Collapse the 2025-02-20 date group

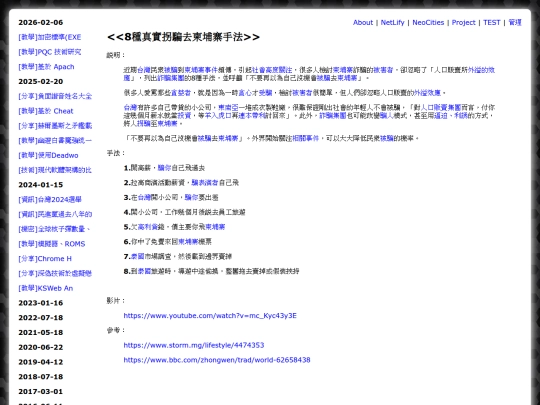[x=41, y=82]
